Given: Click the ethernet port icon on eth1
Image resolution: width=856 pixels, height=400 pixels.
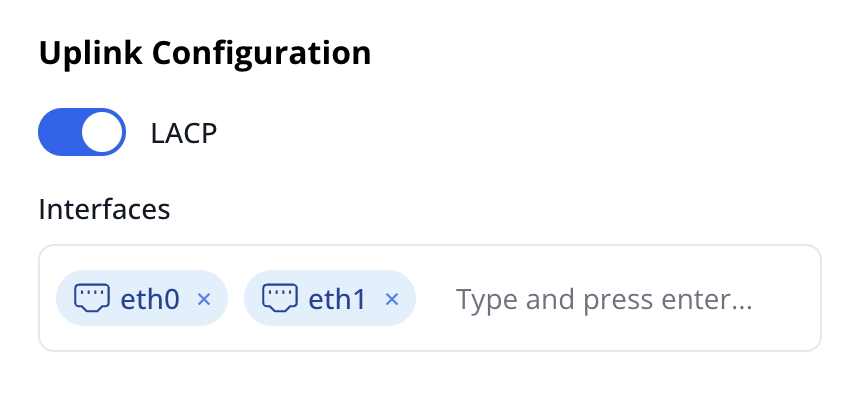Looking at the screenshot, I should click(x=280, y=297).
